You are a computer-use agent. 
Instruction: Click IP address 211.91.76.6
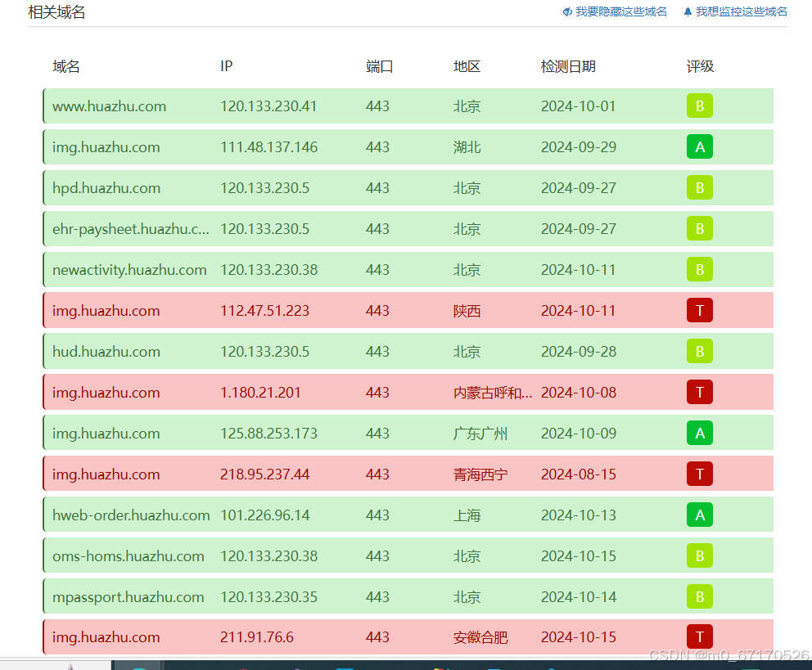(x=257, y=637)
